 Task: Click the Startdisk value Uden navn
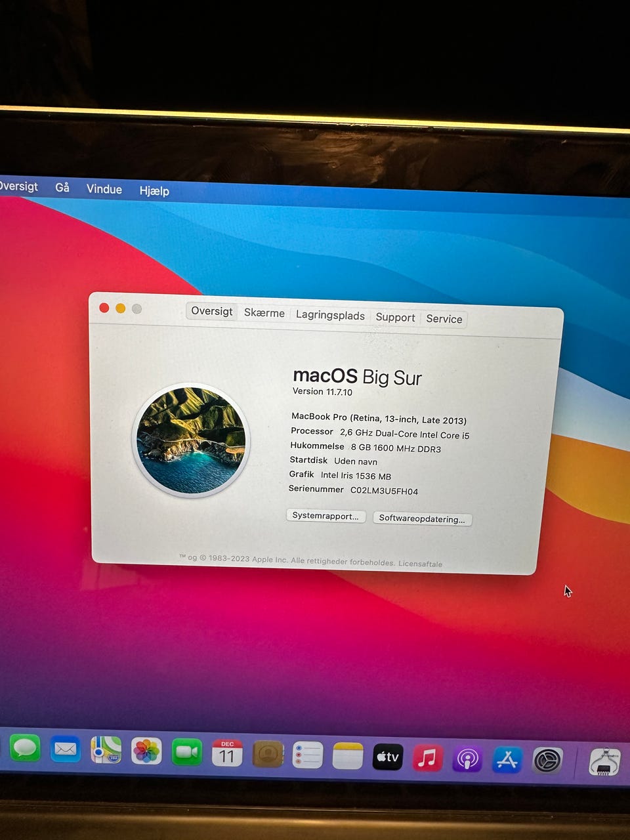pyautogui.click(x=356, y=461)
